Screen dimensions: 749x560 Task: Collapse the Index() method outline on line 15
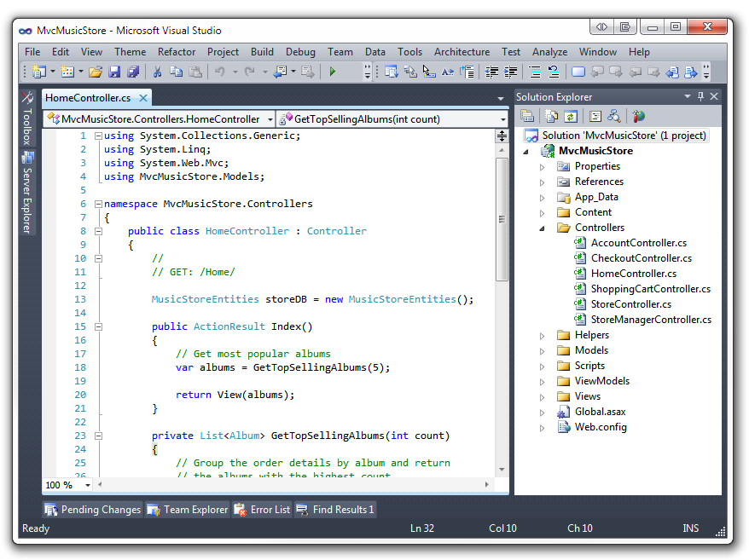[98, 327]
